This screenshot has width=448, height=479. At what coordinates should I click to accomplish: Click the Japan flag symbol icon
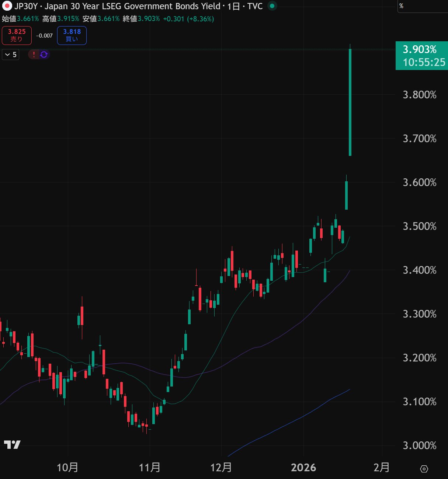click(7, 6)
